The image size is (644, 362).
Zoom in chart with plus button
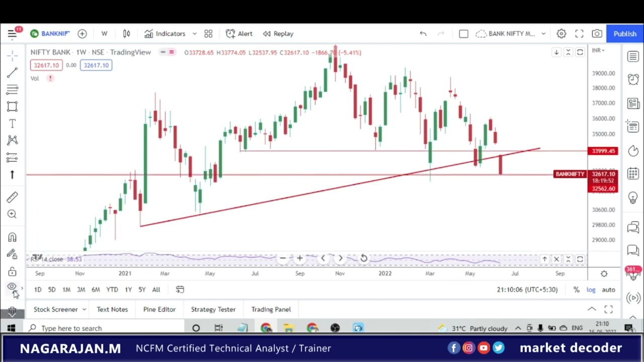(299, 258)
